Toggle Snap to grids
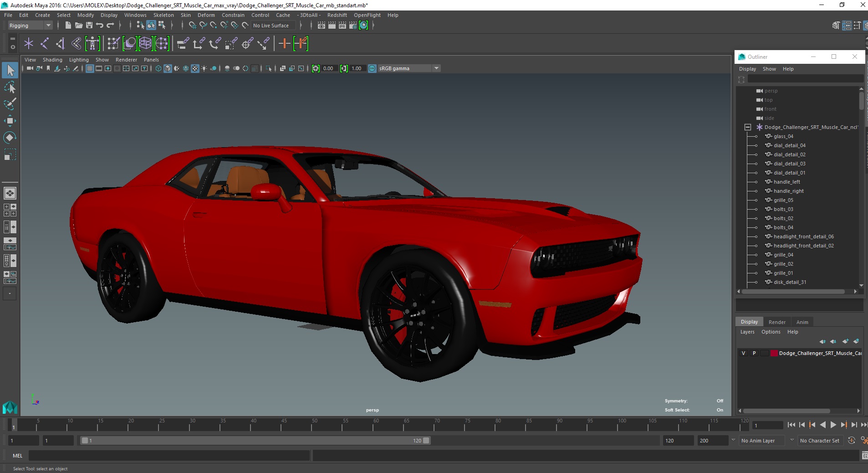The image size is (868, 473). (193, 26)
